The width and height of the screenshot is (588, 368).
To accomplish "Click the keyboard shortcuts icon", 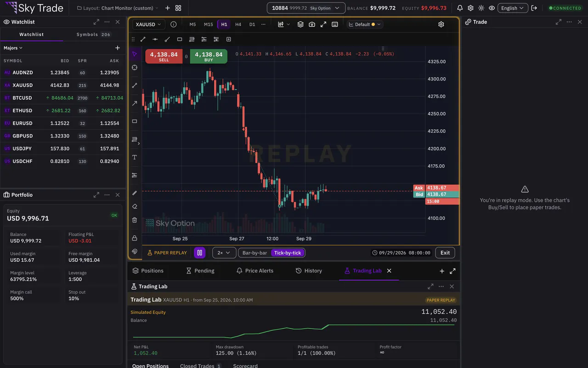I will (335, 24).
